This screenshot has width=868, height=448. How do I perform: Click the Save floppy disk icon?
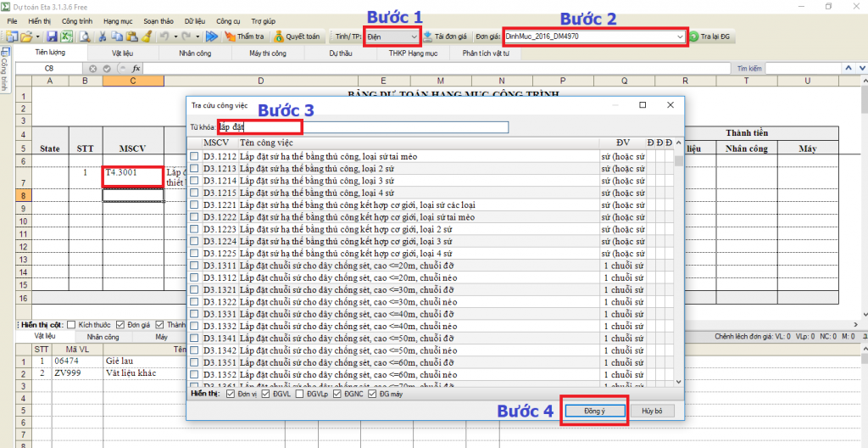coord(52,36)
